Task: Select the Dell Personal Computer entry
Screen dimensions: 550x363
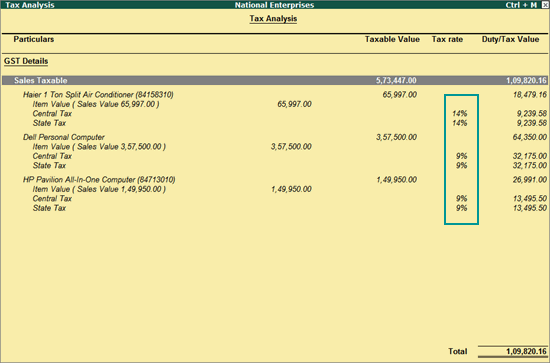Action: tap(63, 137)
